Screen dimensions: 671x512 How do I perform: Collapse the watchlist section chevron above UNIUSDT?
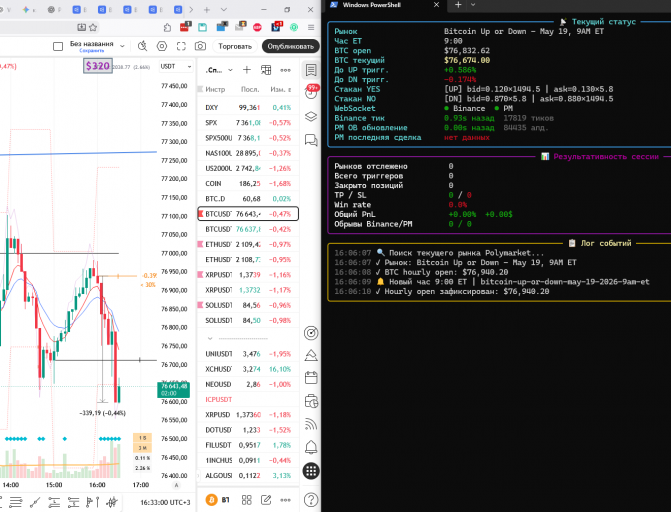pos(210,338)
